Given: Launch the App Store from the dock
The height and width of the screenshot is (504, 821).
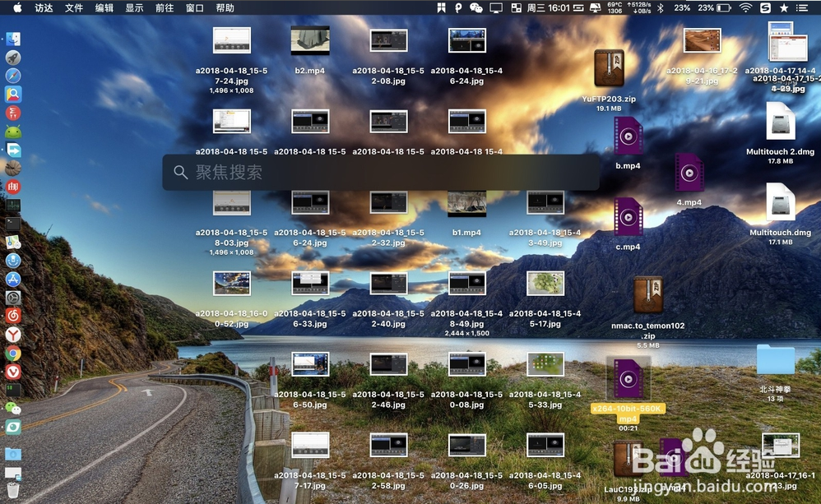Looking at the screenshot, I should [13, 279].
